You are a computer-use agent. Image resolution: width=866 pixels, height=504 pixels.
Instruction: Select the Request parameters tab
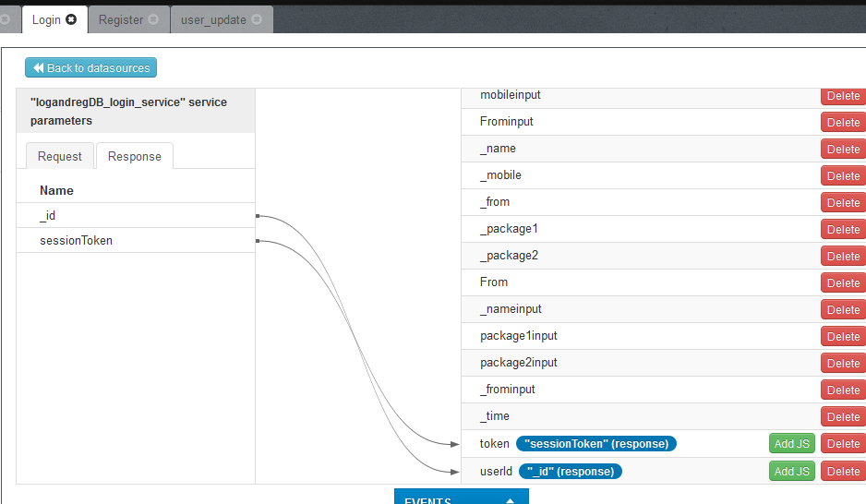click(60, 156)
